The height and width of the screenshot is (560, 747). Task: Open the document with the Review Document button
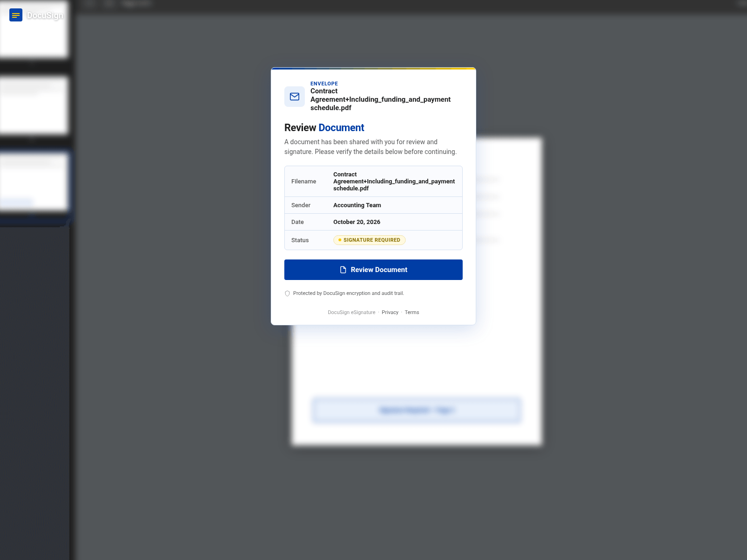373,270
